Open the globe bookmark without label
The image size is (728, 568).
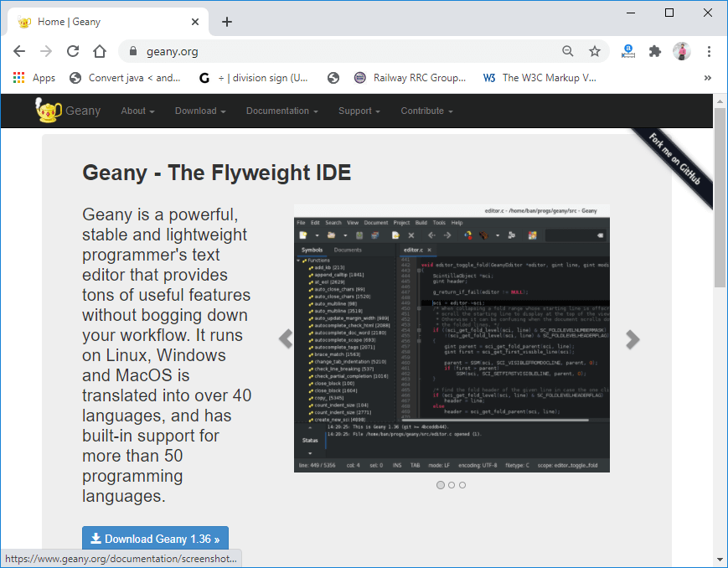tap(333, 78)
